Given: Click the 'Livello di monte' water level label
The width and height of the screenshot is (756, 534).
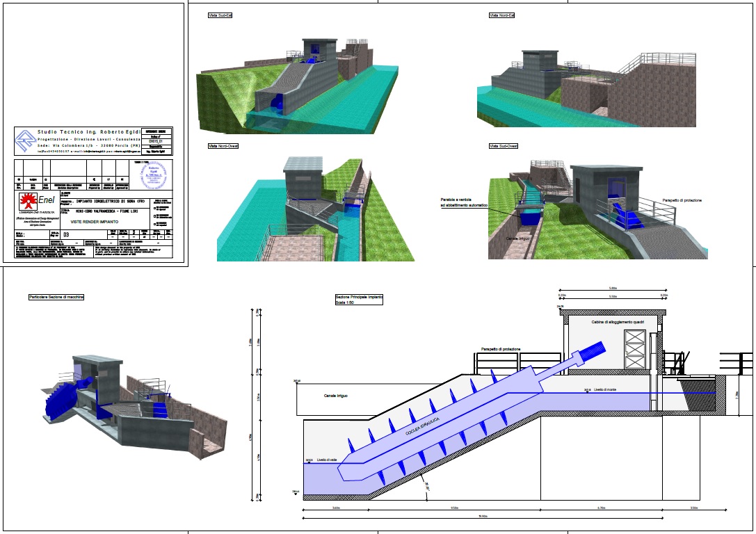Looking at the screenshot, I should (605, 389).
